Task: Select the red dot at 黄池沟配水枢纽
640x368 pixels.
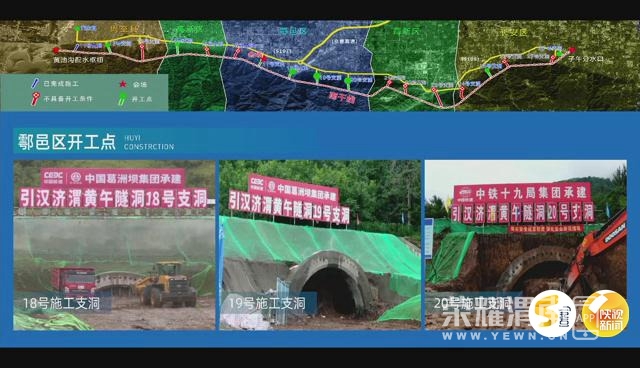Action: click(x=56, y=51)
